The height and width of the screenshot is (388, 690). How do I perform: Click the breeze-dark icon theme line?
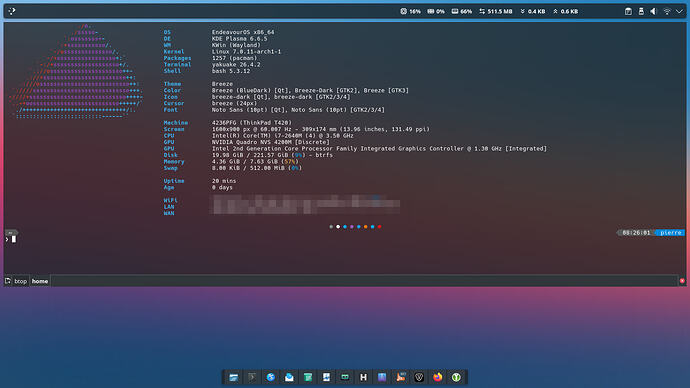[x=281, y=97]
